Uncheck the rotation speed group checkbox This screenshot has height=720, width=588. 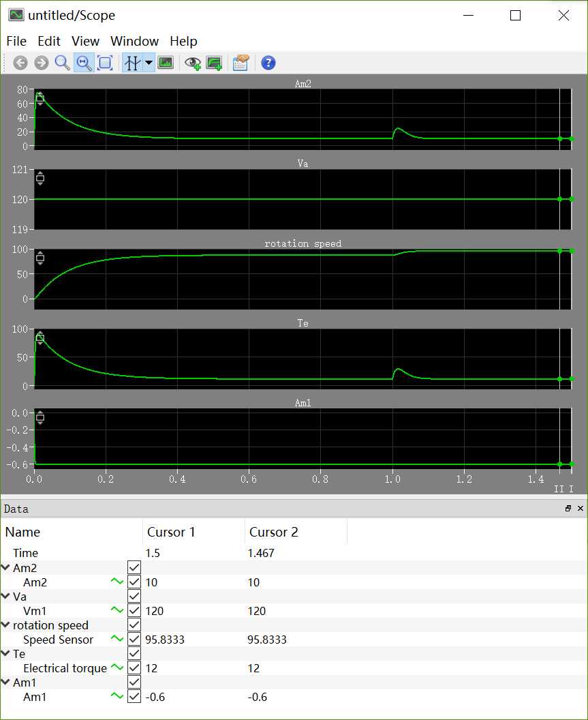(x=134, y=625)
